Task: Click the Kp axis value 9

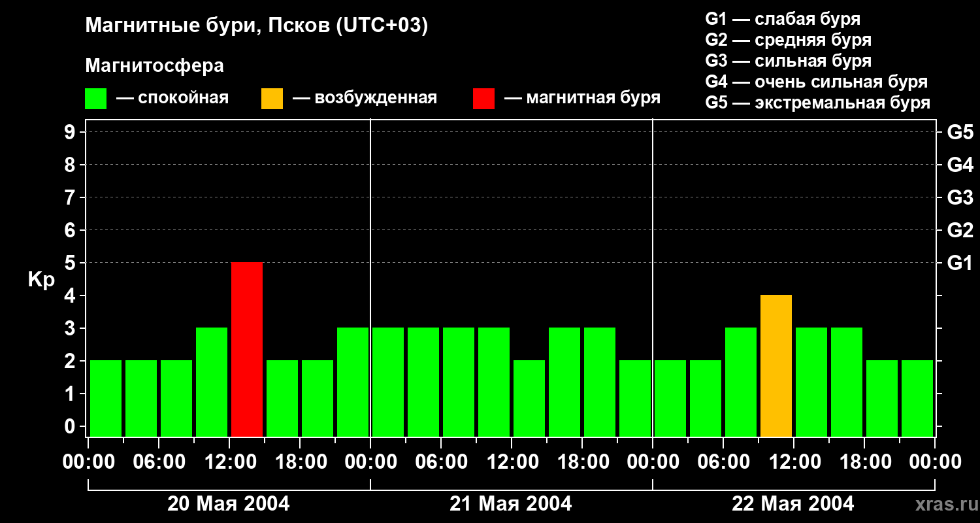Action: point(71,132)
